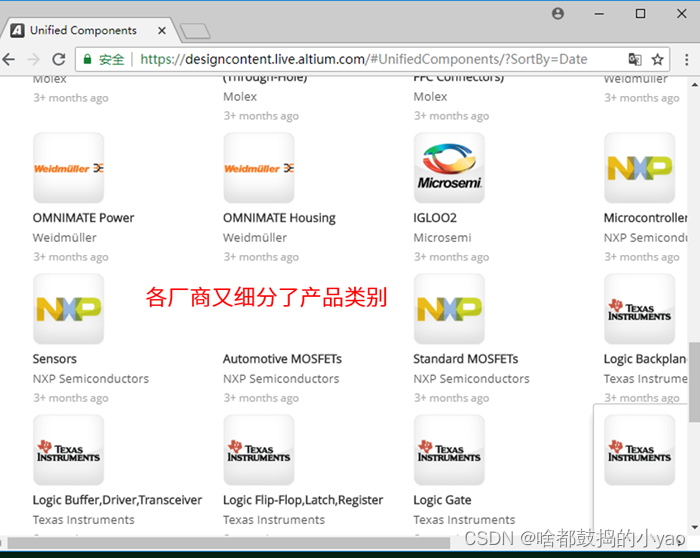Click the NXP logo above Sensors
The image size is (700, 558).
pos(68,309)
